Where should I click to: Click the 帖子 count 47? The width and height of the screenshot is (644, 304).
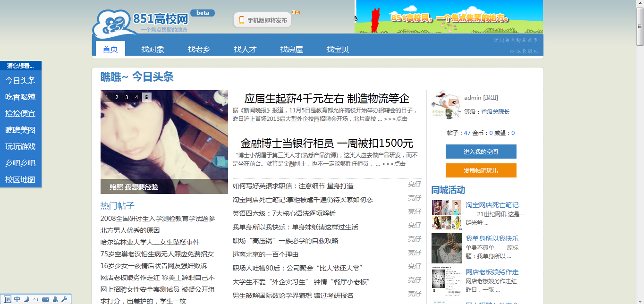point(467,133)
